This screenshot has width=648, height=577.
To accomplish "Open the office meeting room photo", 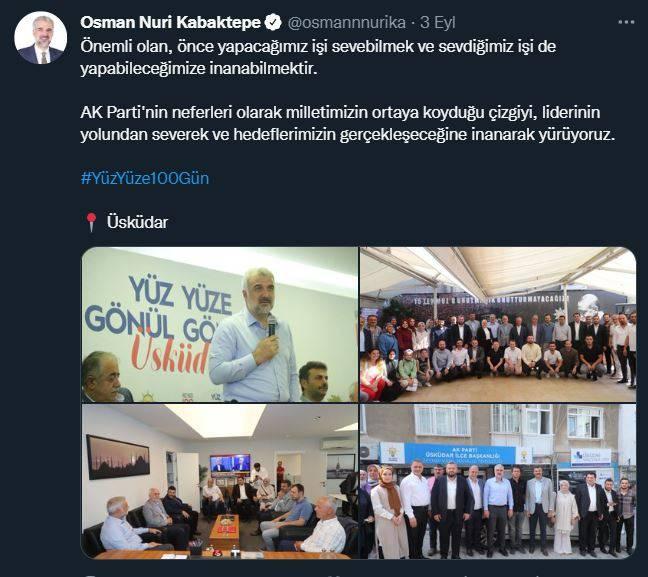I will [220, 482].
